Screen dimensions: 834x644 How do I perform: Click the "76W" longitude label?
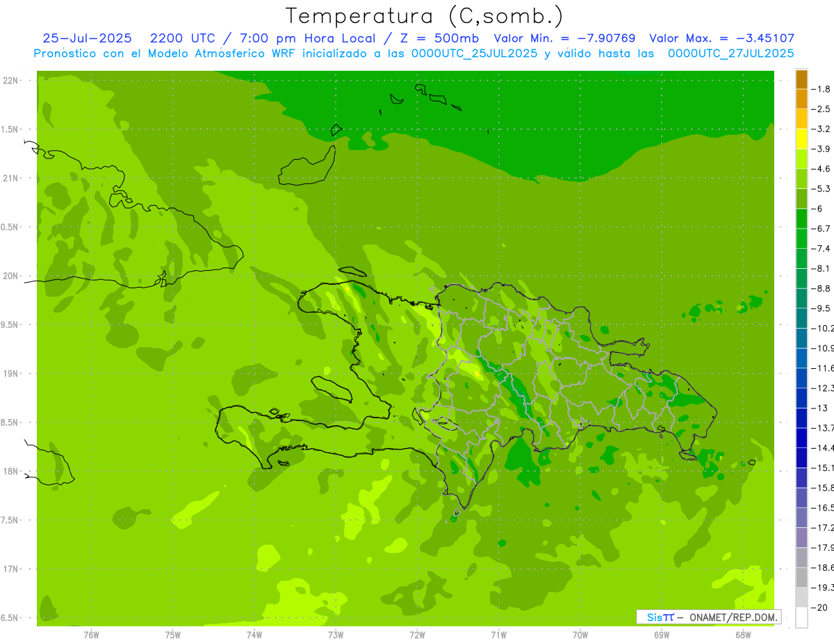pos(91,634)
